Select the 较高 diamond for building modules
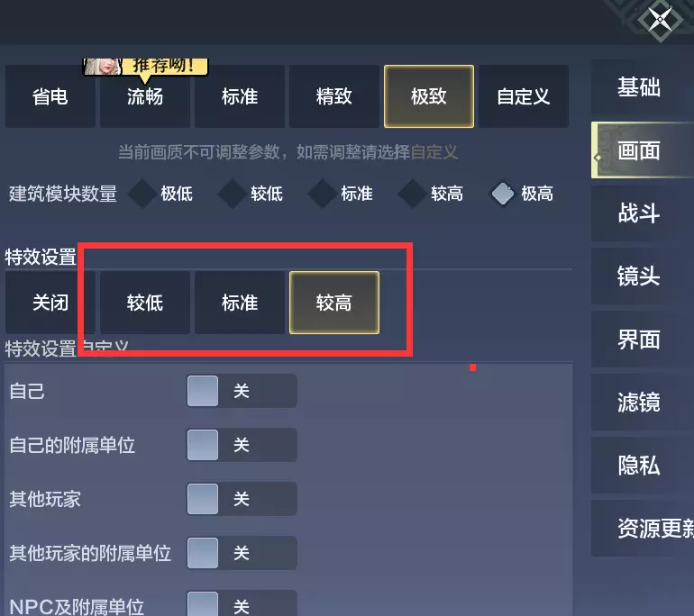The image size is (694, 616). tap(412, 194)
